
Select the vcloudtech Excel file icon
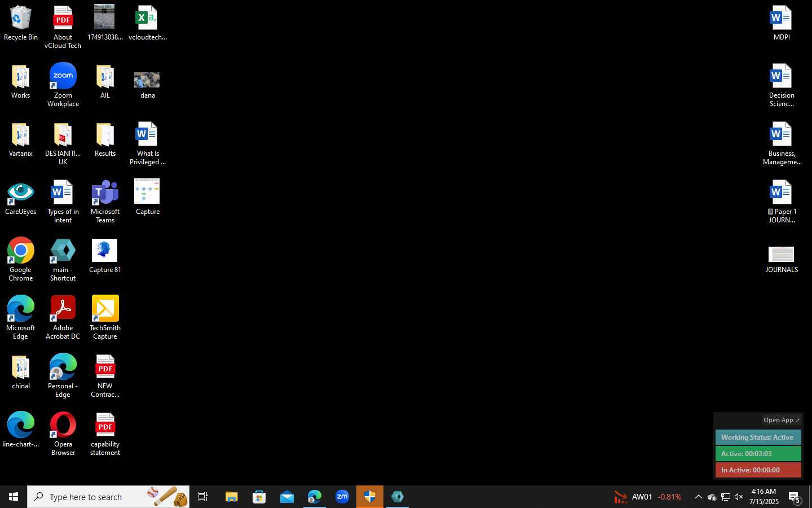[x=147, y=24]
